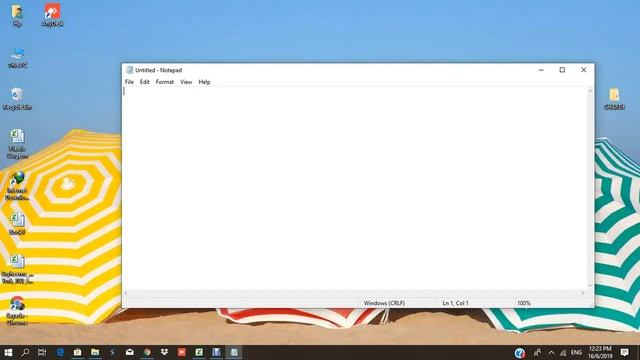Open the File menu in Notepad
640x360 pixels.
[129, 82]
